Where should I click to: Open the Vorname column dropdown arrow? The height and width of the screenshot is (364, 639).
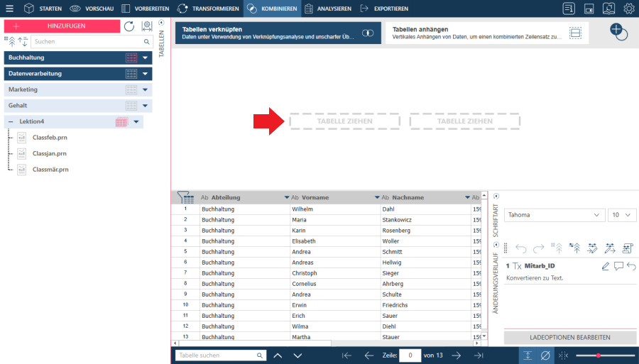point(377,197)
